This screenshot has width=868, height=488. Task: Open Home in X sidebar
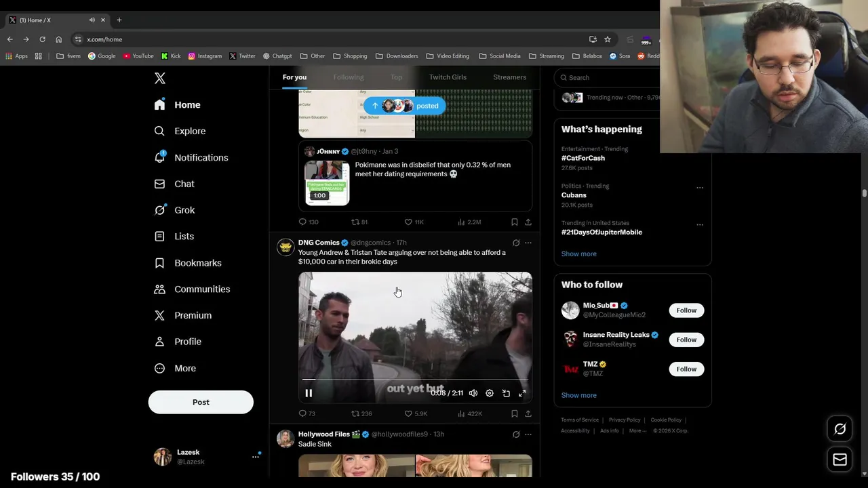pyautogui.click(x=178, y=105)
